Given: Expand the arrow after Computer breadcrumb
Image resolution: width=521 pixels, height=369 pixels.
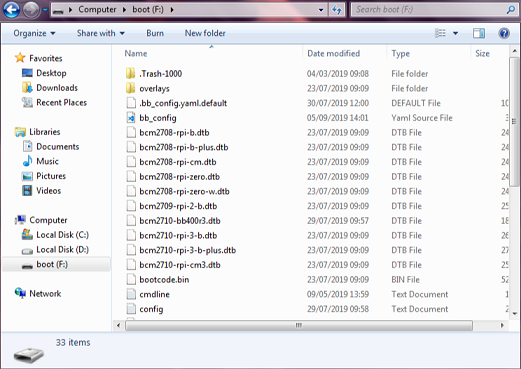Looking at the screenshot, I should 124,10.
